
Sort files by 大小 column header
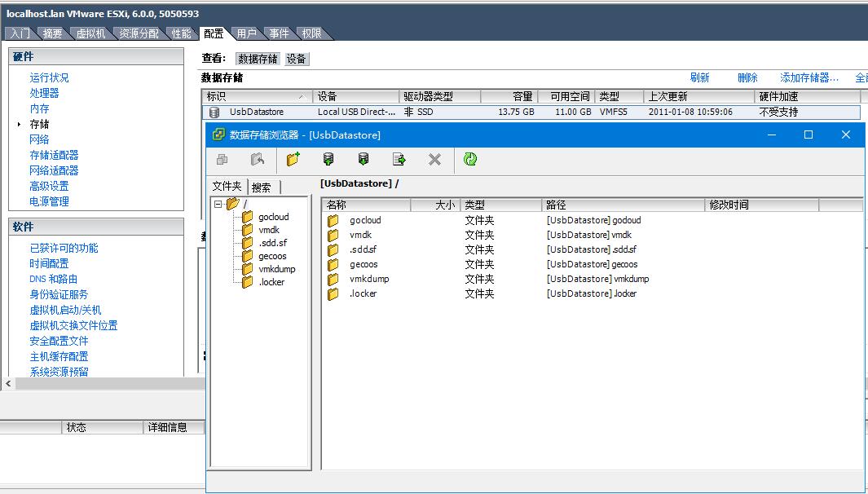[x=436, y=205]
